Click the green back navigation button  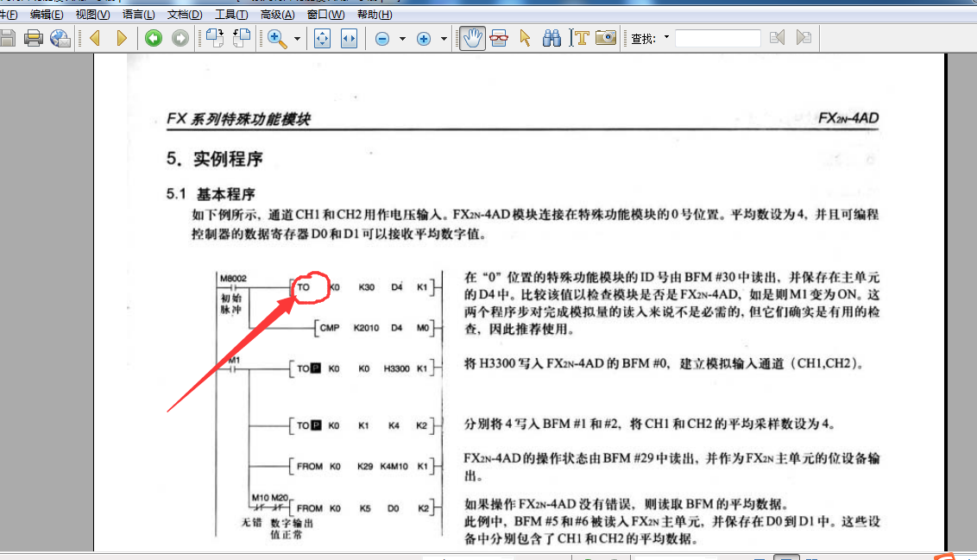153,38
